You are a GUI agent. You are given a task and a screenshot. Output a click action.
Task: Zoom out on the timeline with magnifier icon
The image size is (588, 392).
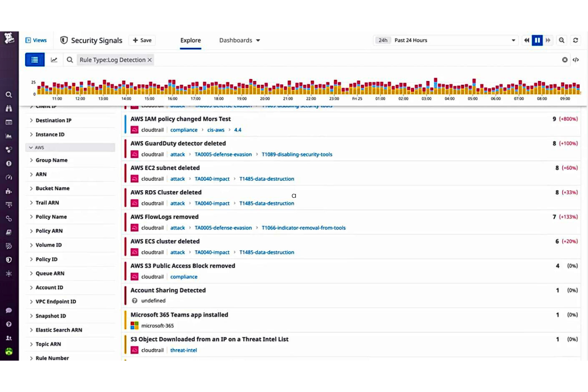[x=561, y=40]
